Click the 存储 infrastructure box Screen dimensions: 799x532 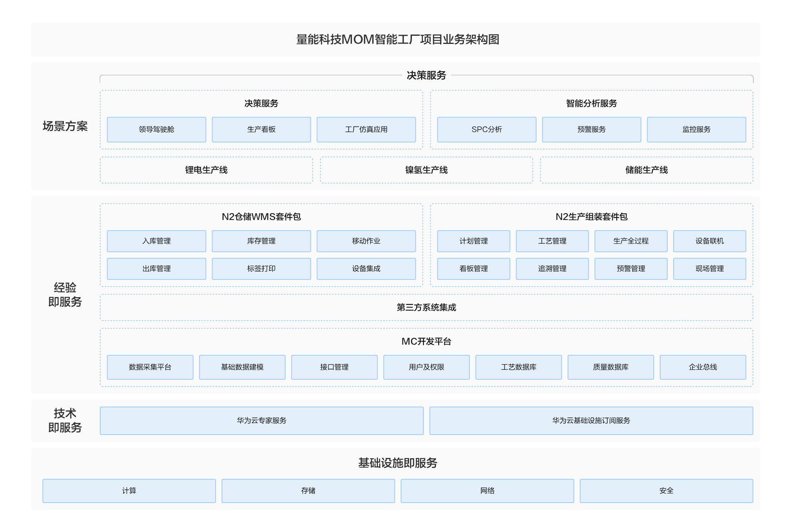(x=308, y=491)
